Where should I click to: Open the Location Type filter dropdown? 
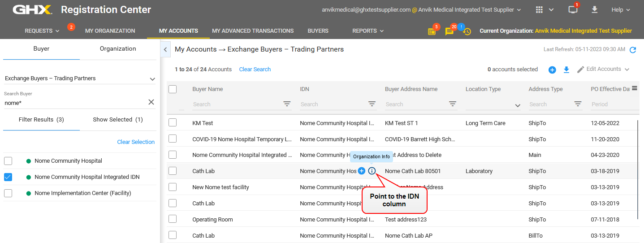click(x=518, y=105)
